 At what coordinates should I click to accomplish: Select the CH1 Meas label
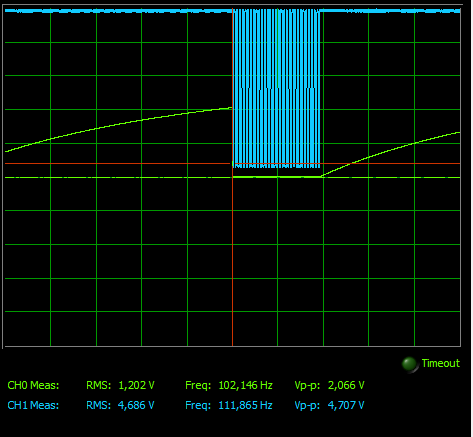pos(33,405)
